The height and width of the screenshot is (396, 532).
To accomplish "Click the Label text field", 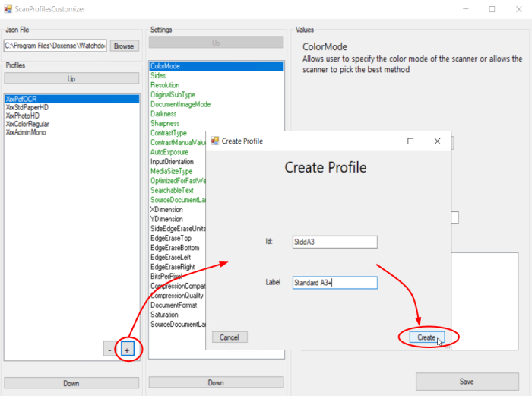I will [x=334, y=282].
